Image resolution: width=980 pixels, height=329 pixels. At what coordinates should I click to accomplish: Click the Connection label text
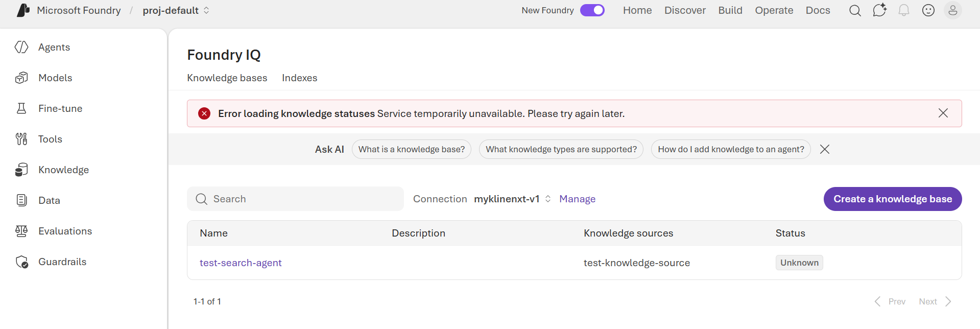[440, 199]
